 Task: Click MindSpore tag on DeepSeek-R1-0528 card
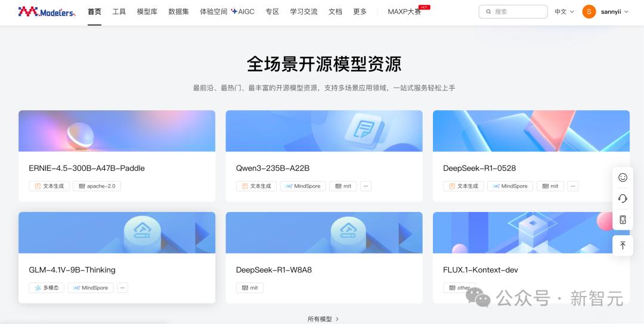click(510, 186)
